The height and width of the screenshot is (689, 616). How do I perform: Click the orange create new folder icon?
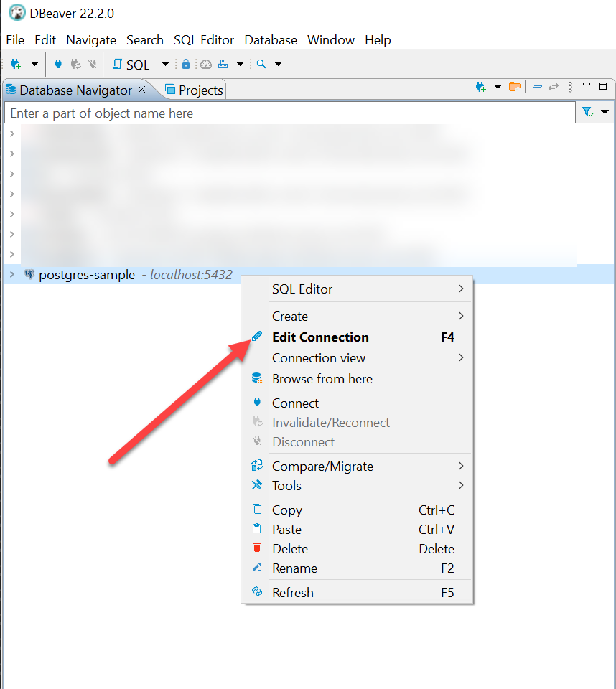(515, 87)
